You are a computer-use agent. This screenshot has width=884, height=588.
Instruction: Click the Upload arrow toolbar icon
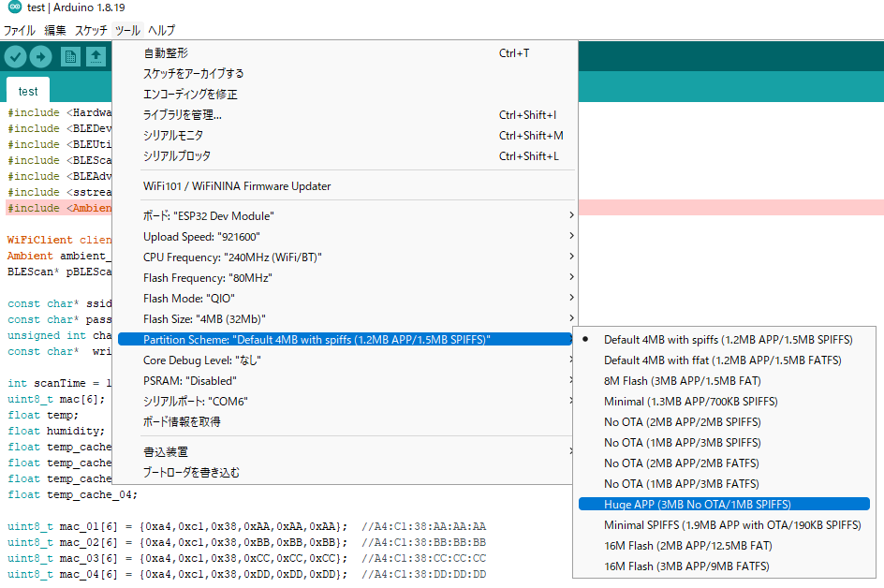(40, 56)
